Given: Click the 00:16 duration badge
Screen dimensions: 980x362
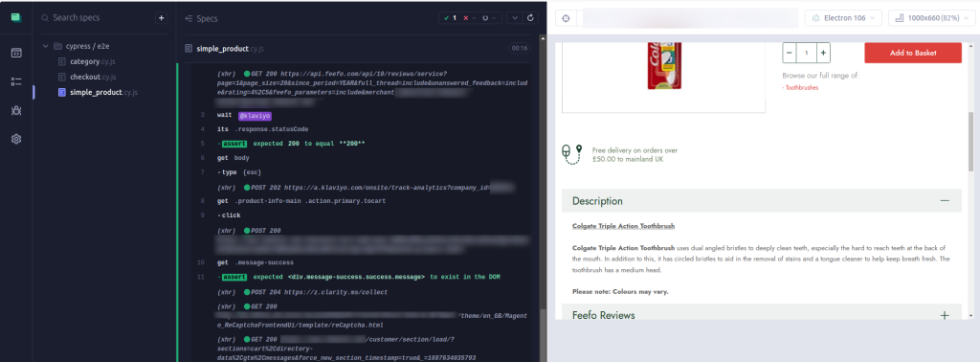Looking at the screenshot, I should (520, 48).
